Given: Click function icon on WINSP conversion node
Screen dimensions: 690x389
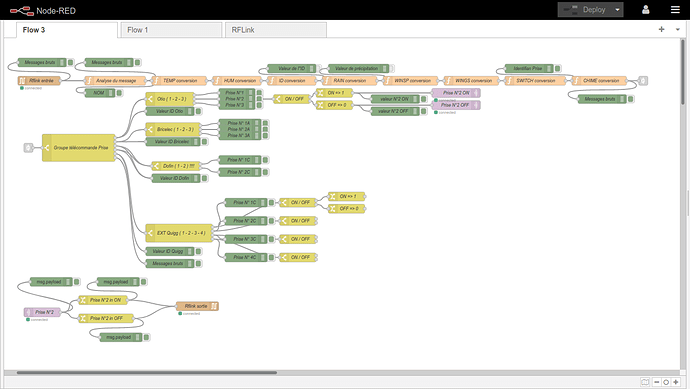Looking at the screenshot, I should 387,81.
